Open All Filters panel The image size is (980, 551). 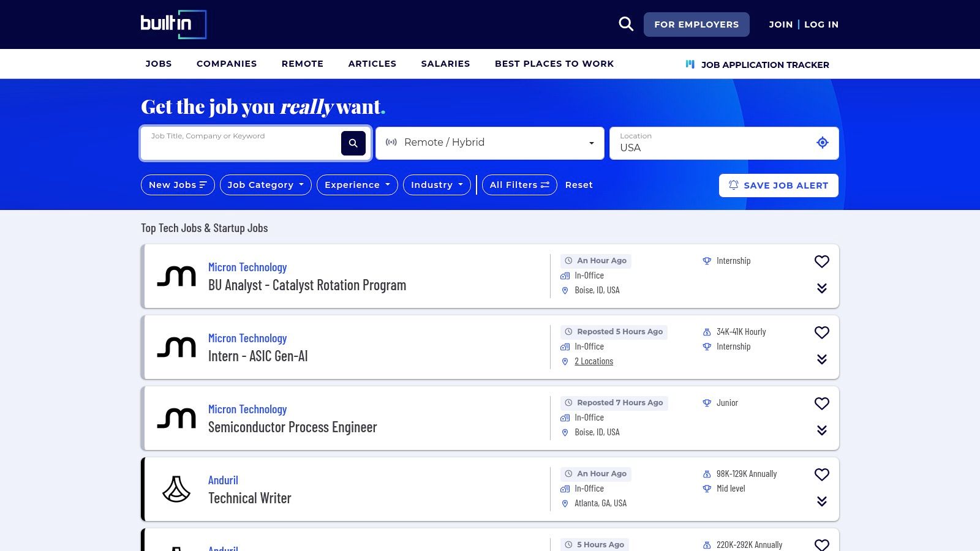point(519,185)
